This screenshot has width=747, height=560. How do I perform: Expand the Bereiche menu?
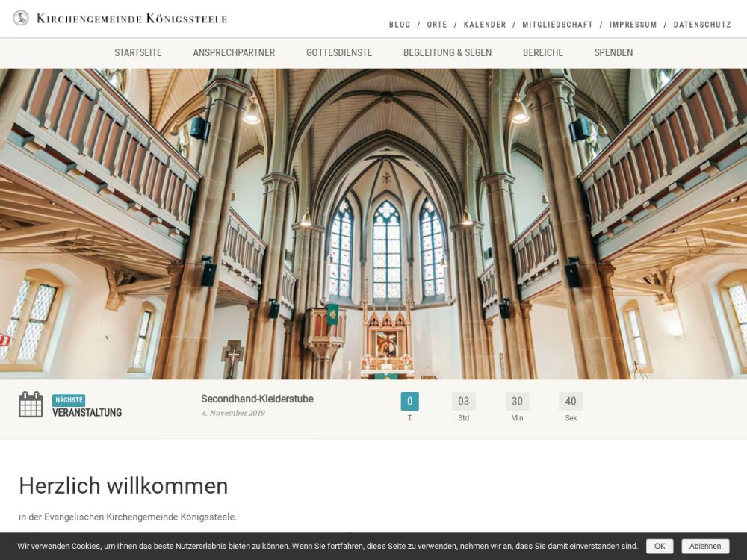pyautogui.click(x=543, y=52)
